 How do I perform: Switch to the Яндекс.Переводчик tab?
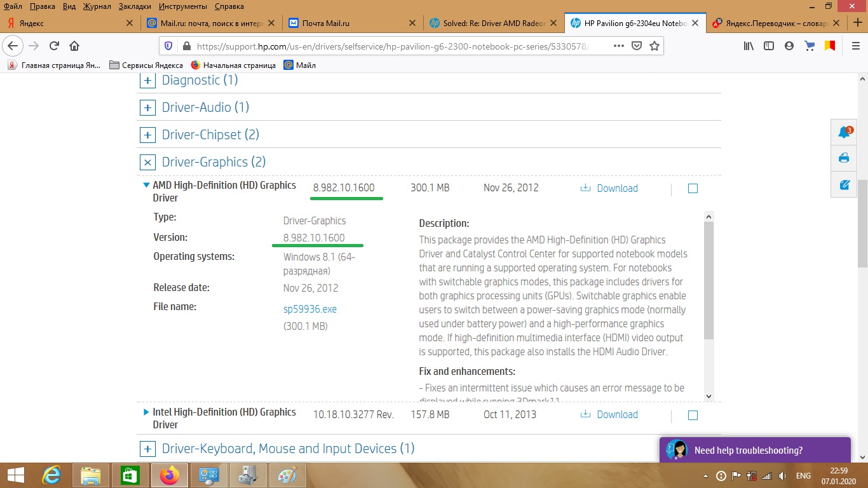[x=776, y=23]
